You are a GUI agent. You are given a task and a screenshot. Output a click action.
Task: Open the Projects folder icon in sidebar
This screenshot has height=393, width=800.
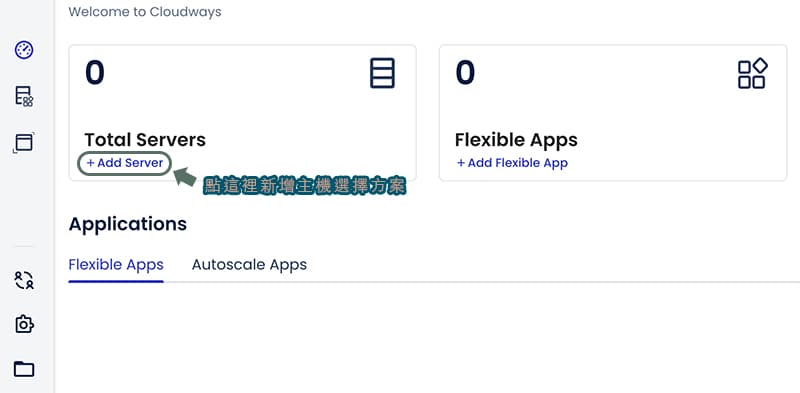click(x=24, y=369)
